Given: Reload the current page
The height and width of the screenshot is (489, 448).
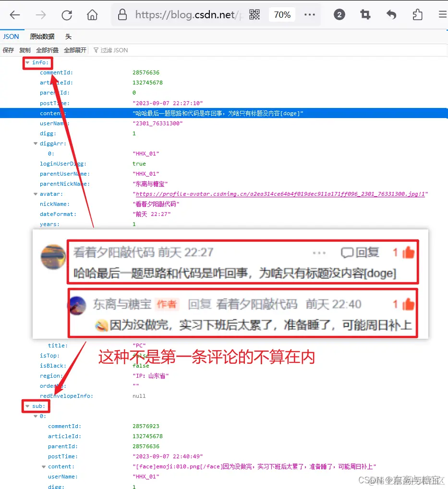Looking at the screenshot, I should point(67,14).
